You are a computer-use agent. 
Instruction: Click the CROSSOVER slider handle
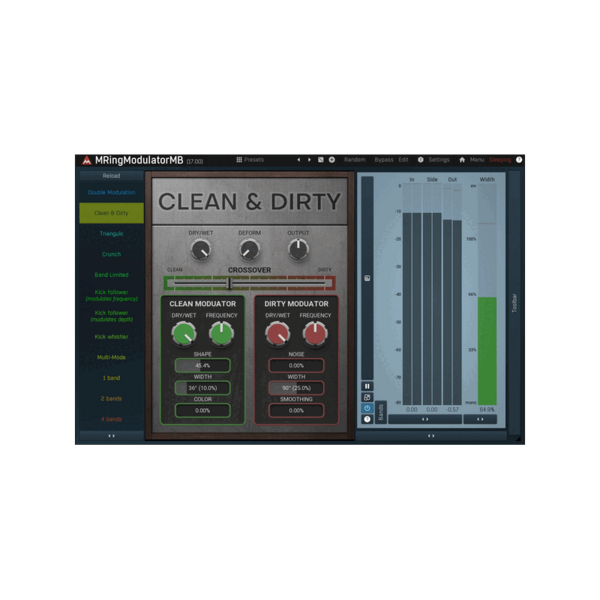click(x=229, y=284)
